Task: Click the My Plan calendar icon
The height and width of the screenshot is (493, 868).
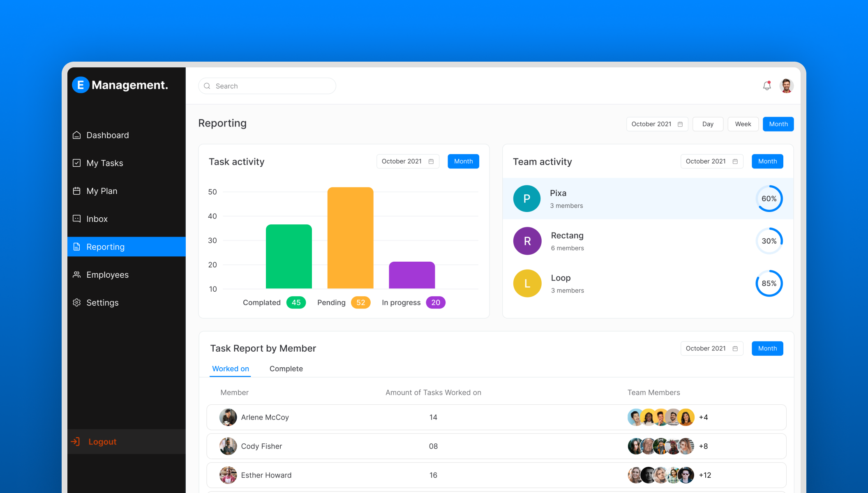Action: (x=77, y=191)
